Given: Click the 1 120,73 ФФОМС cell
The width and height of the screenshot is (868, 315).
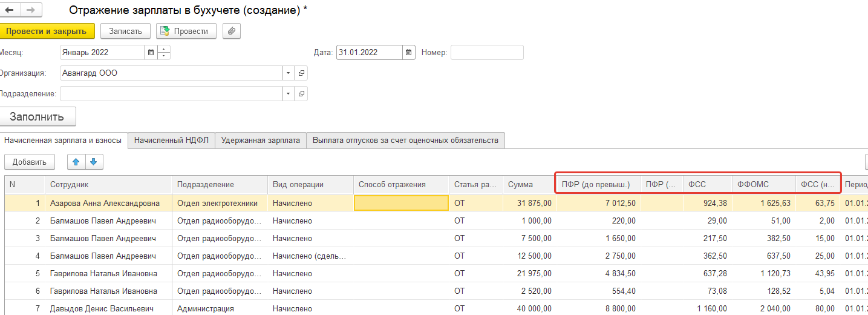Looking at the screenshot, I should click(764, 274).
